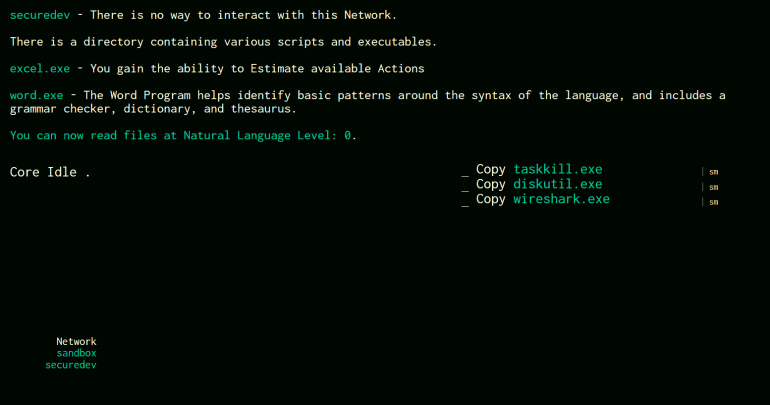Screen dimensions: 770x405
Task: Click the sm label on taskkill.exe row
Action: tap(714, 172)
